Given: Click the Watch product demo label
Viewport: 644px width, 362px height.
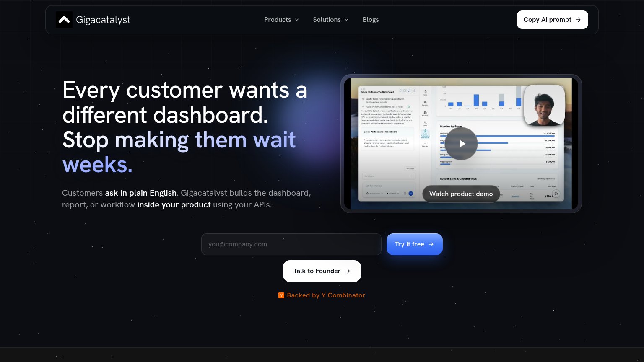Looking at the screenshot, I should coord(461,194).
